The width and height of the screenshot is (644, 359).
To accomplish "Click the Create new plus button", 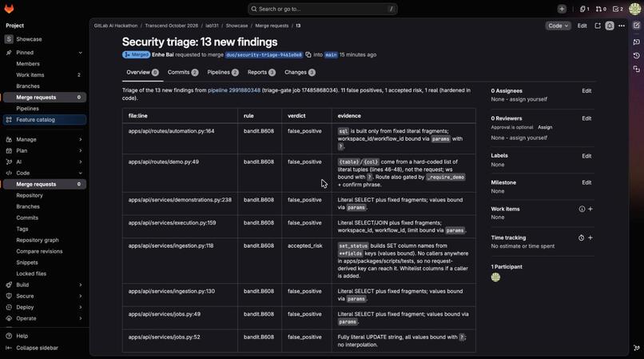I will pos(562,9).
